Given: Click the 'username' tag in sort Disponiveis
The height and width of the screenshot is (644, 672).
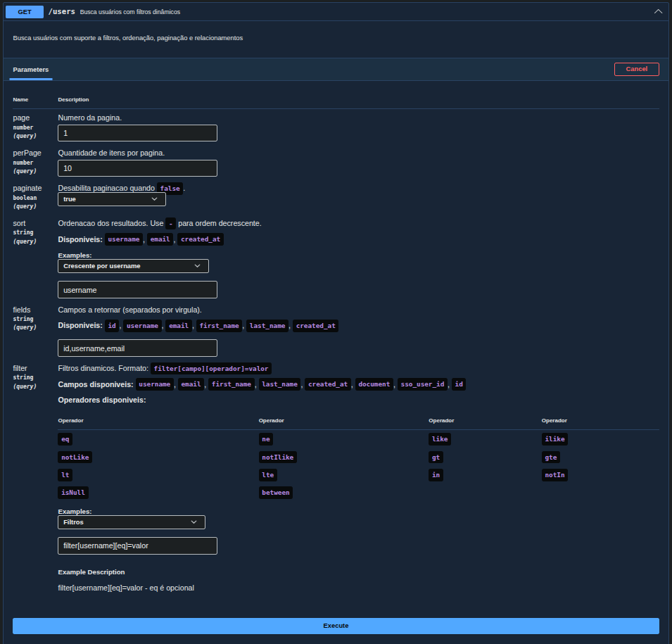Looking at the screenshot, I should coord(124,239).
